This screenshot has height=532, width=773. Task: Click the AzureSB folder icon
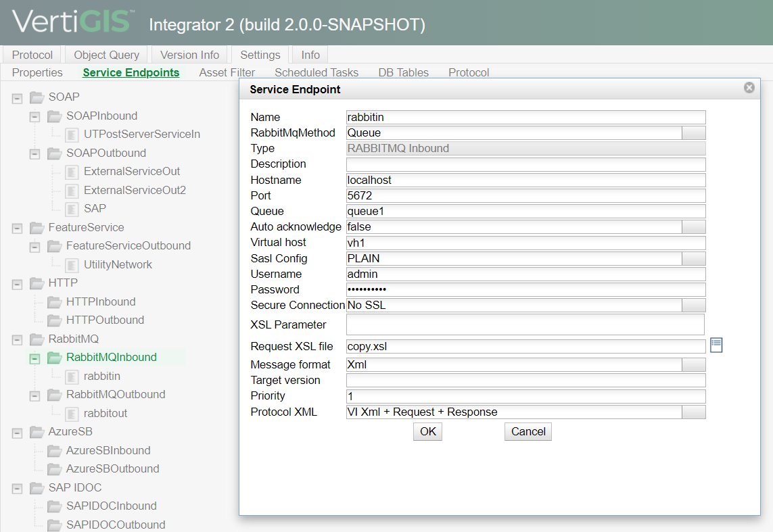tap(37, 432)
